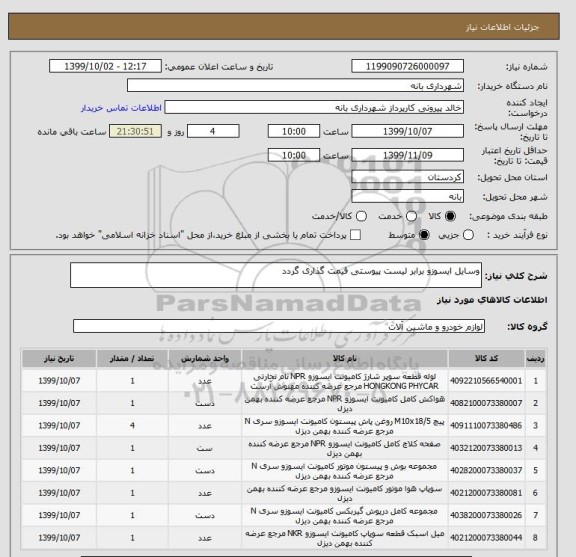
Task: Click the HONGKONG PHYCAR item name in row 1
Action: (x=344, y=381)
